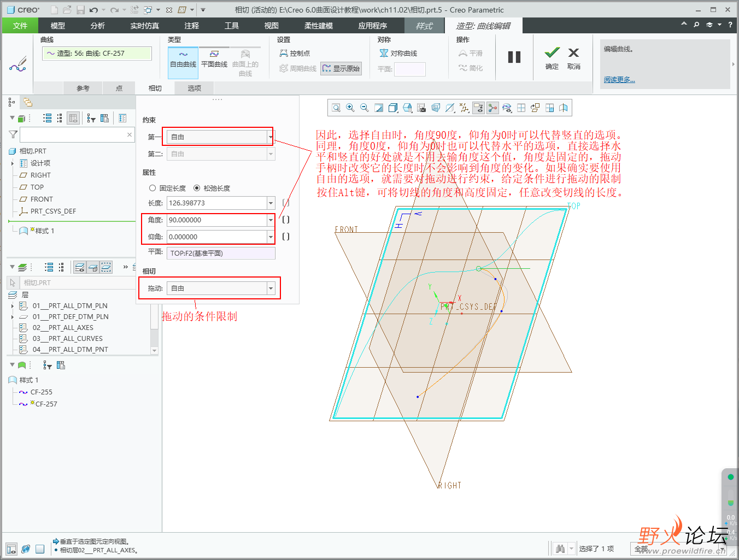Open 角度 value dropdown arrow
The width and height of the screenshot is (739, 560).
(271, 220)
